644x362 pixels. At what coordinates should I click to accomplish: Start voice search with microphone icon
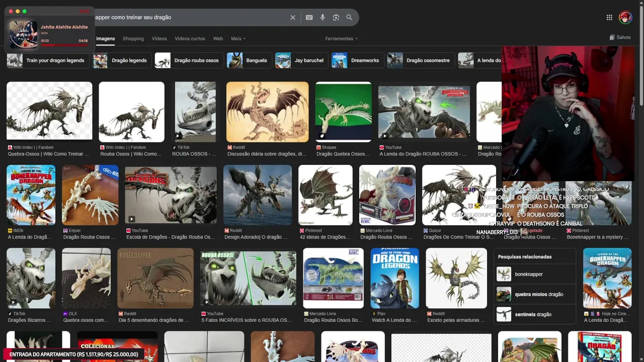pyautogui.click(x=323, y=18)
